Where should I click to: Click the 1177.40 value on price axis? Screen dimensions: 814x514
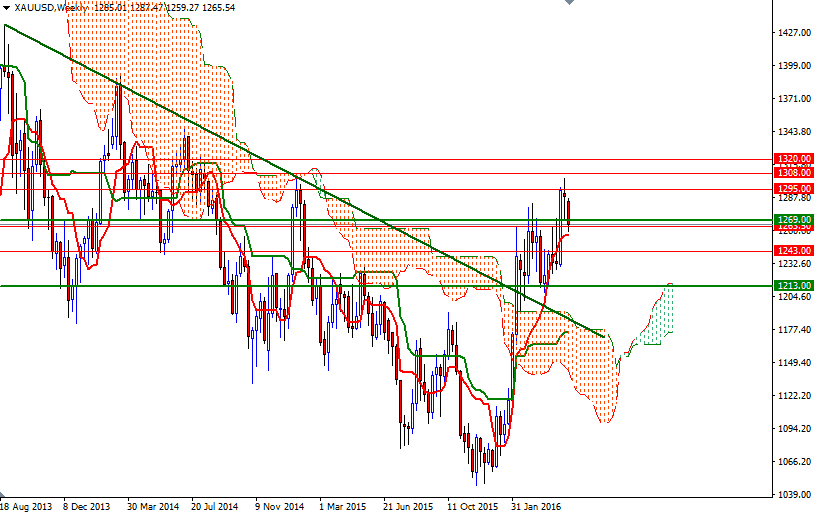click(794, 330)
